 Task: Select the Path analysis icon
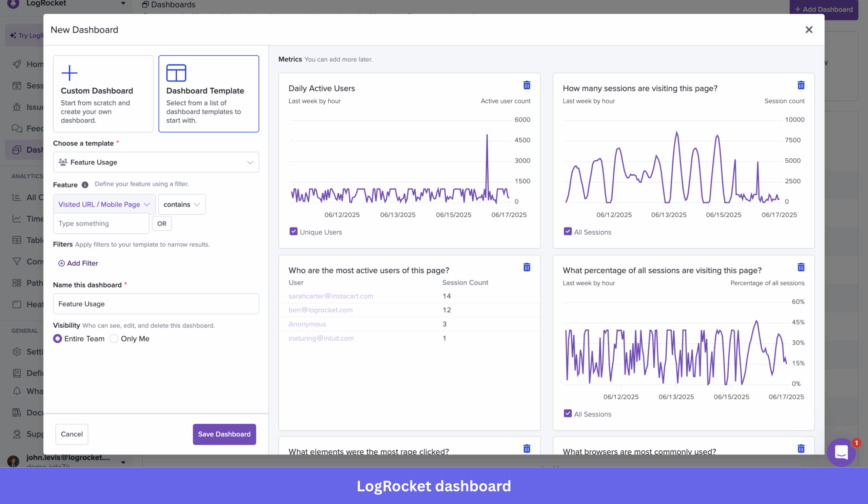coord(17,283)
